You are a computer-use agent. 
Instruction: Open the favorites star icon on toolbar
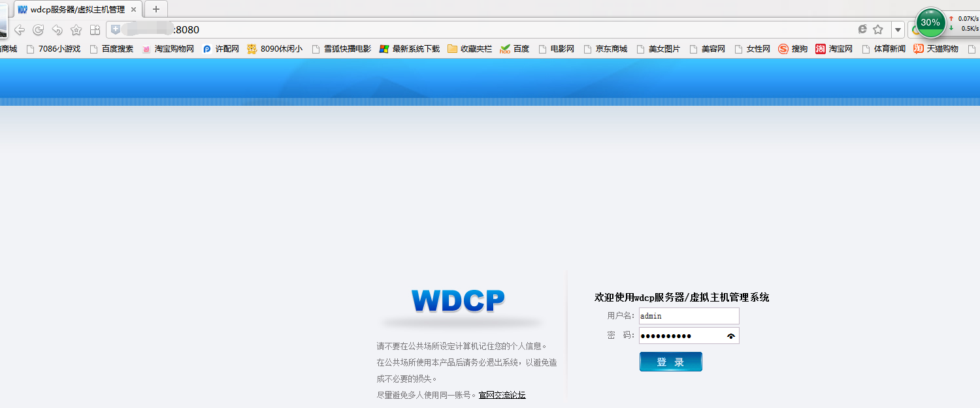coord(75,29)
